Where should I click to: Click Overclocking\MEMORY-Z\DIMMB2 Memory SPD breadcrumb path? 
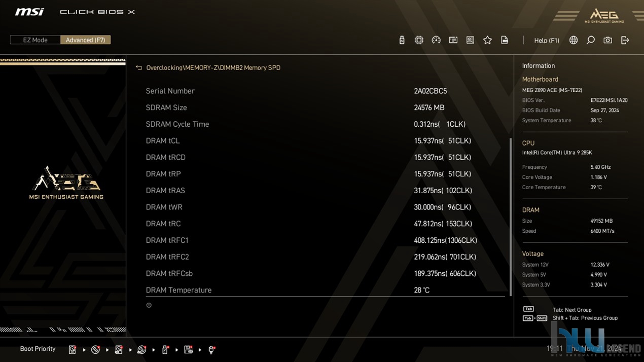(x=213, y=67)
